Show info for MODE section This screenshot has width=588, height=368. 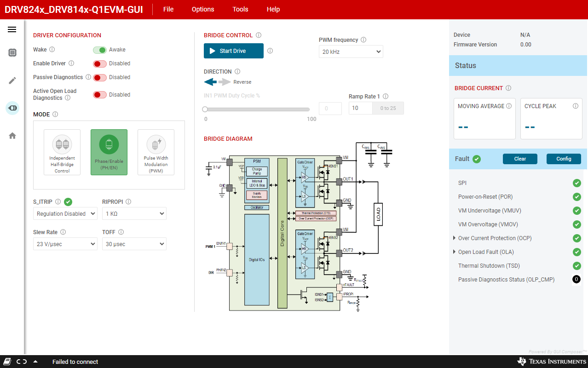[55, 115]
